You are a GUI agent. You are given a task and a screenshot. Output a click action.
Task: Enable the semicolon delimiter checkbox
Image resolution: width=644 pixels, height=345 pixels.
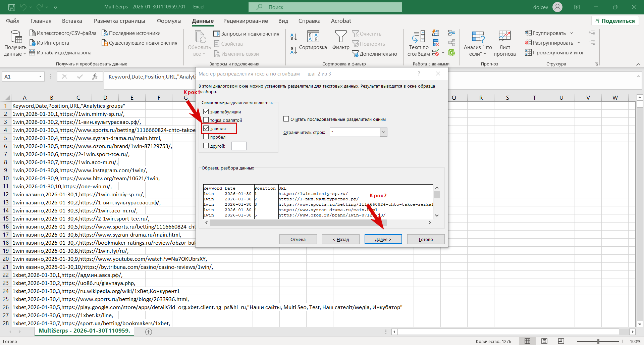206,120
